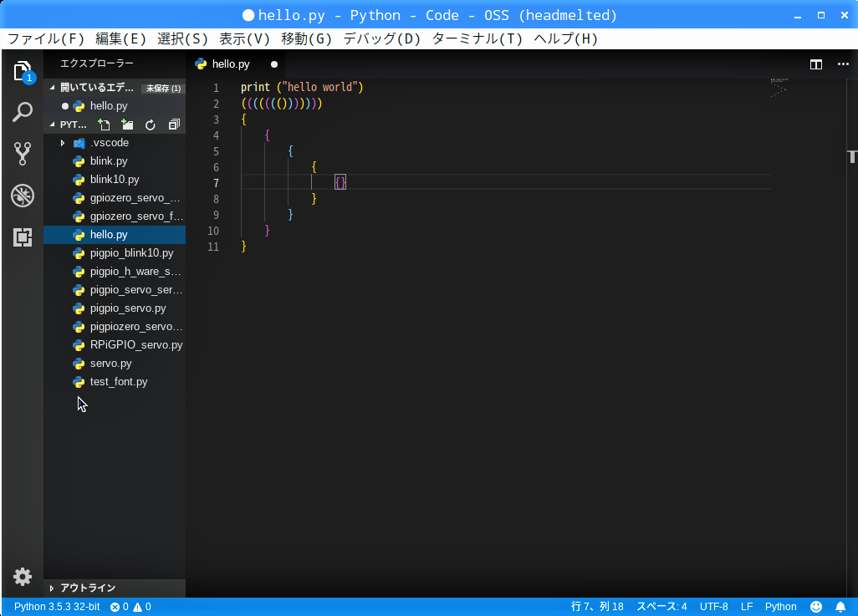Viewport: 858px width, 616px height.
Task: Open notifications bell in status bar
Action: point(840,607)
